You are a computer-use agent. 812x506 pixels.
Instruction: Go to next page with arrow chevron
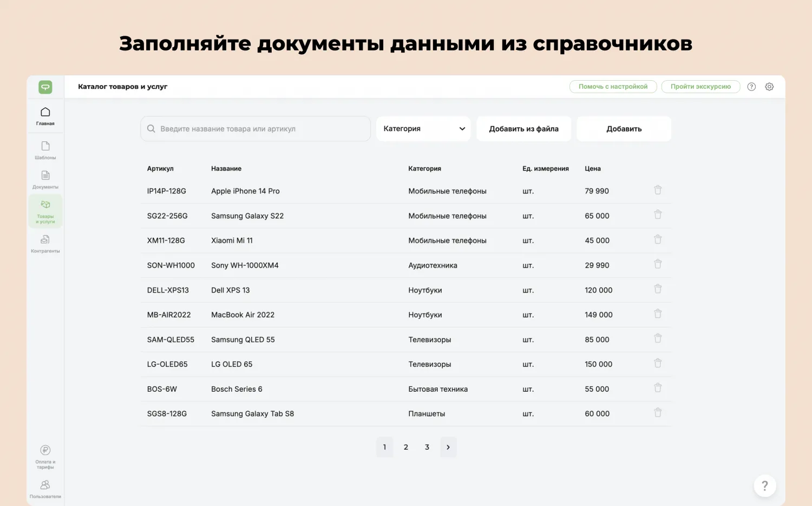click(448, 447)
